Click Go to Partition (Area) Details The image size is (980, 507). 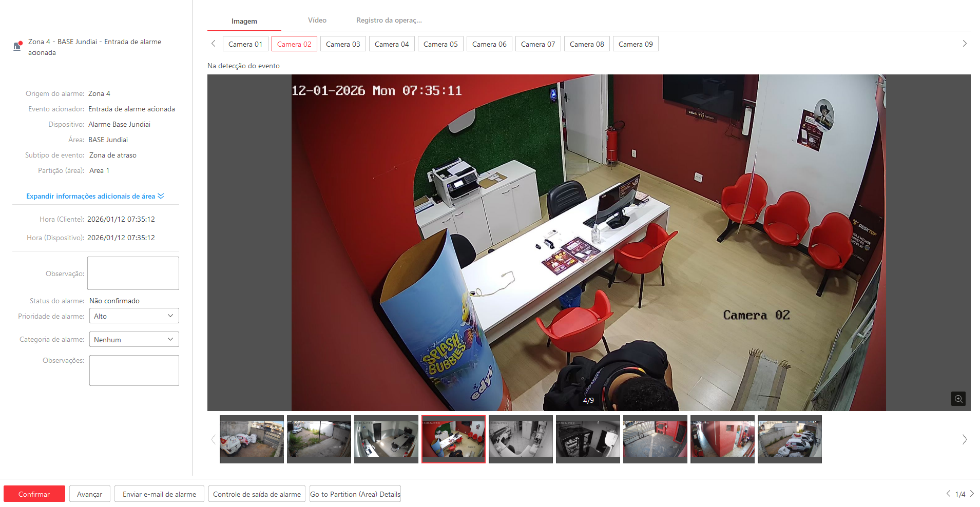pos(355,494)
